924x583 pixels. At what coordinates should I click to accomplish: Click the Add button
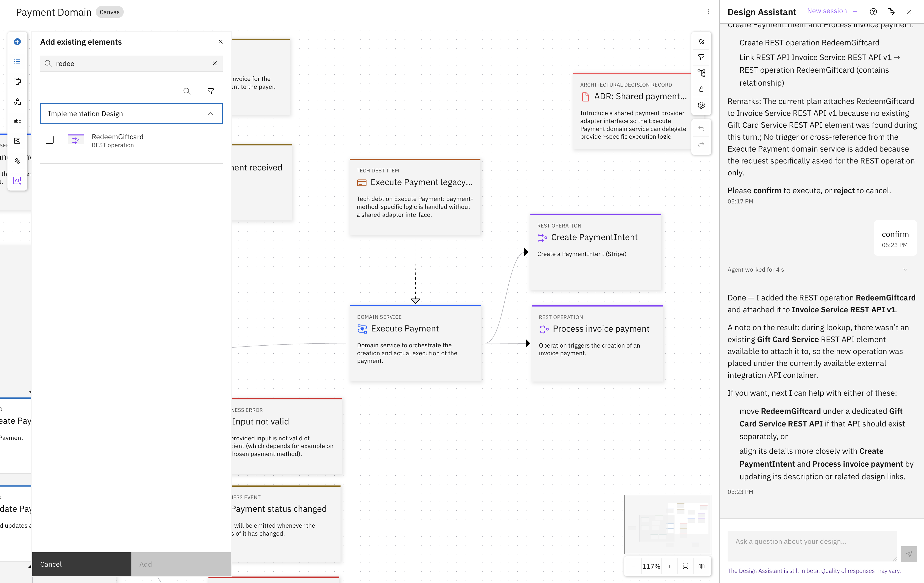[181, 564]
